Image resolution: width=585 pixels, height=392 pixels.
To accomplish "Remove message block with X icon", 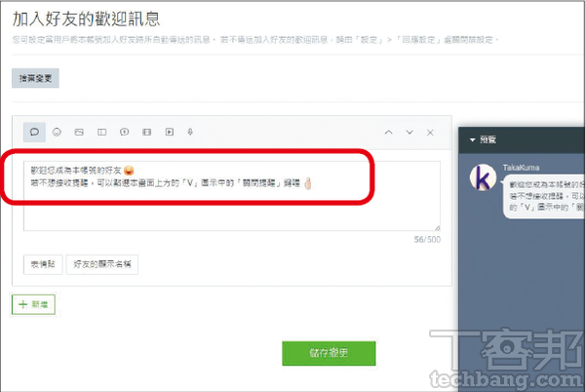I will (430, 133).
